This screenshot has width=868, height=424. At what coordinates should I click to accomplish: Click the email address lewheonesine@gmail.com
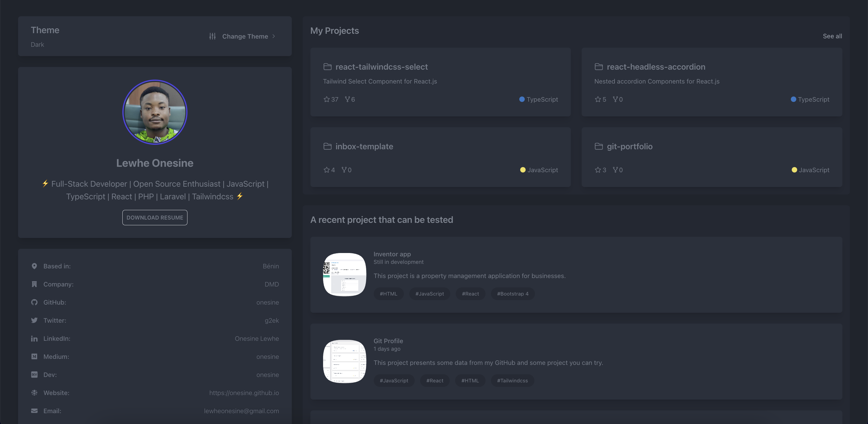(x=241, y=411)
